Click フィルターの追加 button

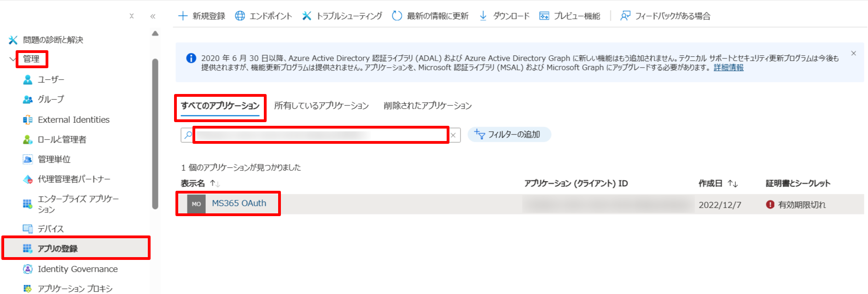point(509,135)
